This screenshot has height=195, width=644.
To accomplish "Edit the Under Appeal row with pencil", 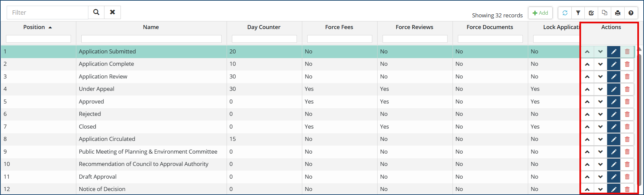I will (x=614, y=89).
